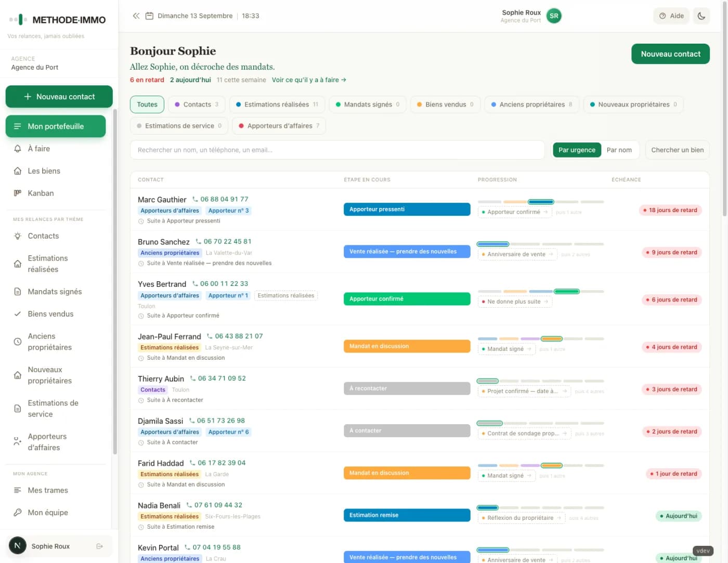Focus the contact search field
This screenshot has height=563, width=728.
pyautogui.click(x=337, y=150)
